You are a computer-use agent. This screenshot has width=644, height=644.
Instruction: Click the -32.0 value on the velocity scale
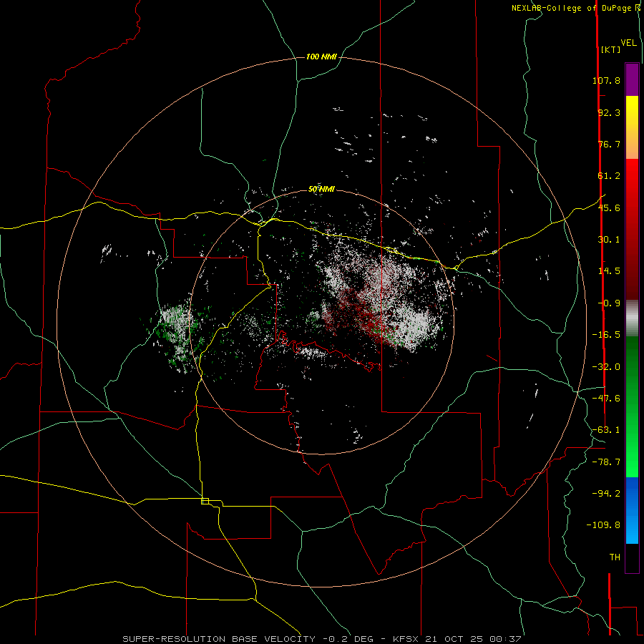point(606,367)
